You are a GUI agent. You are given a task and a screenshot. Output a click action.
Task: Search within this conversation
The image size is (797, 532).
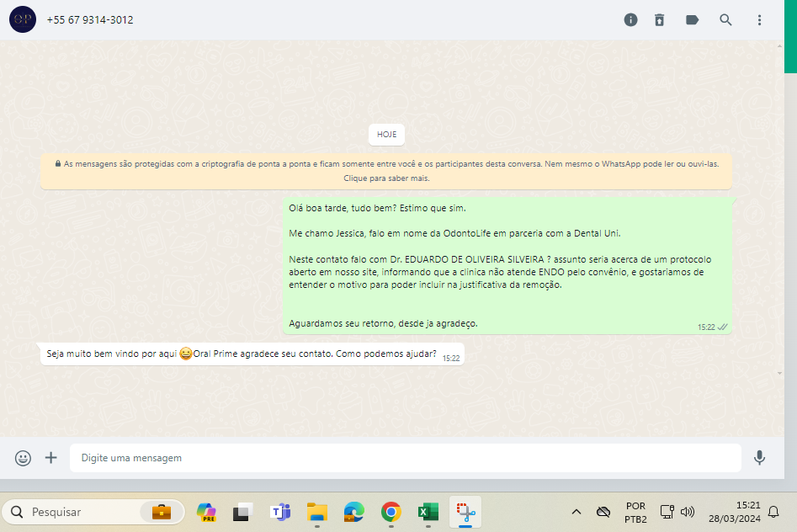point(725,20)
